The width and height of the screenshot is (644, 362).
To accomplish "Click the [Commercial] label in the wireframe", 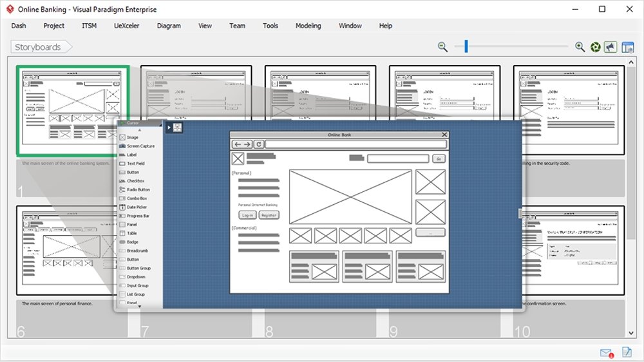I will click(244, 227).
